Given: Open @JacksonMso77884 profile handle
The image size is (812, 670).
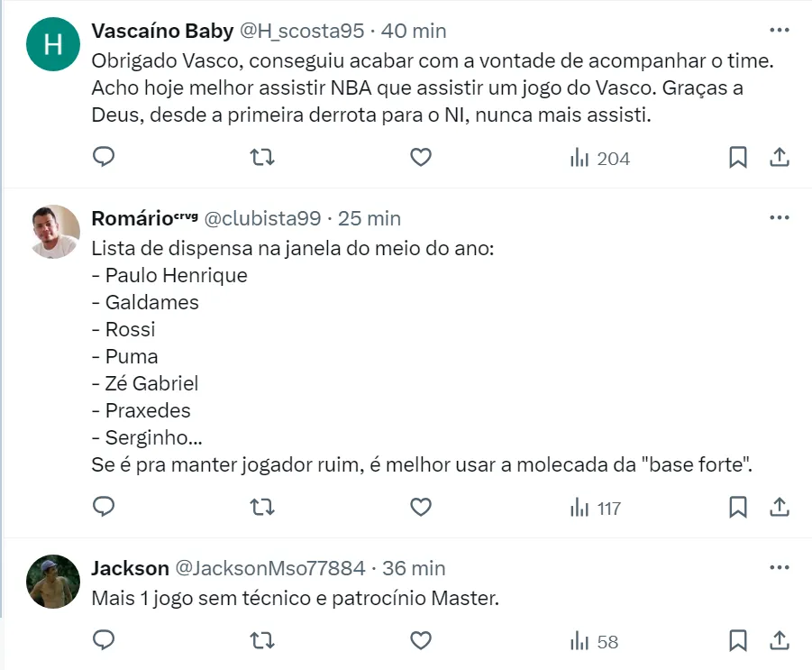Looking at the screenshot, I should coord(269,568).
